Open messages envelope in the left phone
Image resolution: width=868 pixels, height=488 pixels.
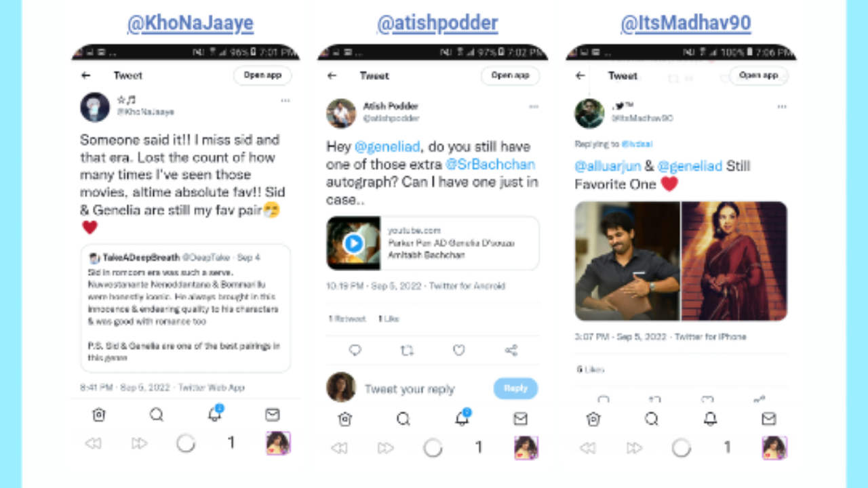[273, 415]
